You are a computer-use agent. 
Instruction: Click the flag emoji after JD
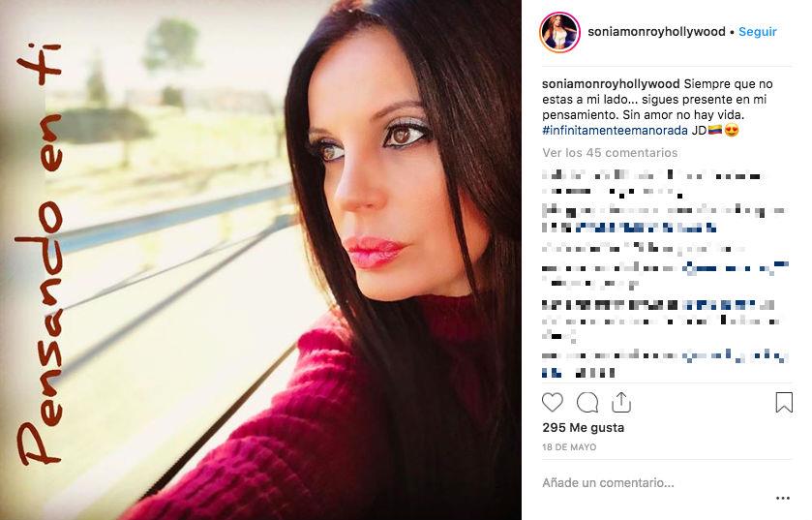[714, 131]
